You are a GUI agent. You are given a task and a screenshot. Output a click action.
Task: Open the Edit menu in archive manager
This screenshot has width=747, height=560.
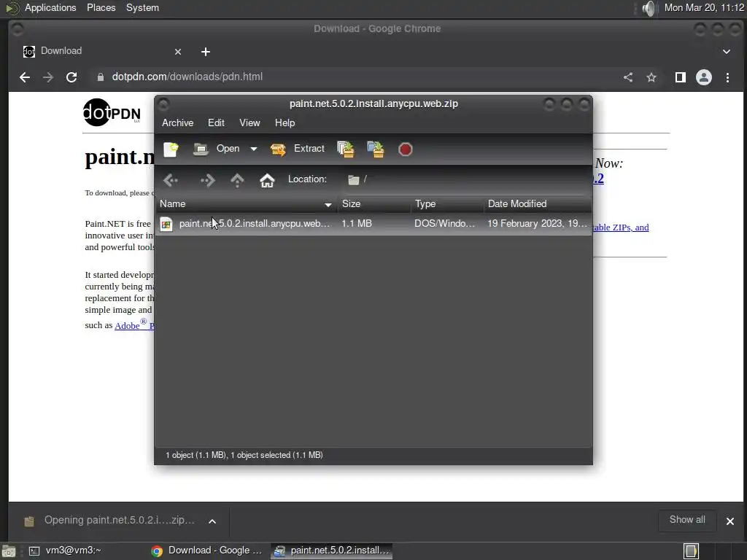(216, 122)
